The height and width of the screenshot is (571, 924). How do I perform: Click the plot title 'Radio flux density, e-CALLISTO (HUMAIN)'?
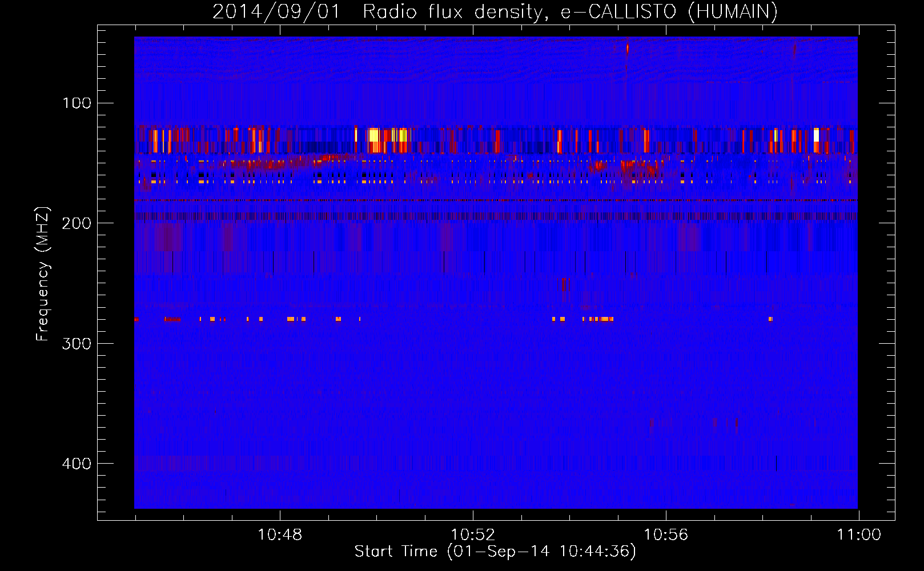[x=570, y=11]
